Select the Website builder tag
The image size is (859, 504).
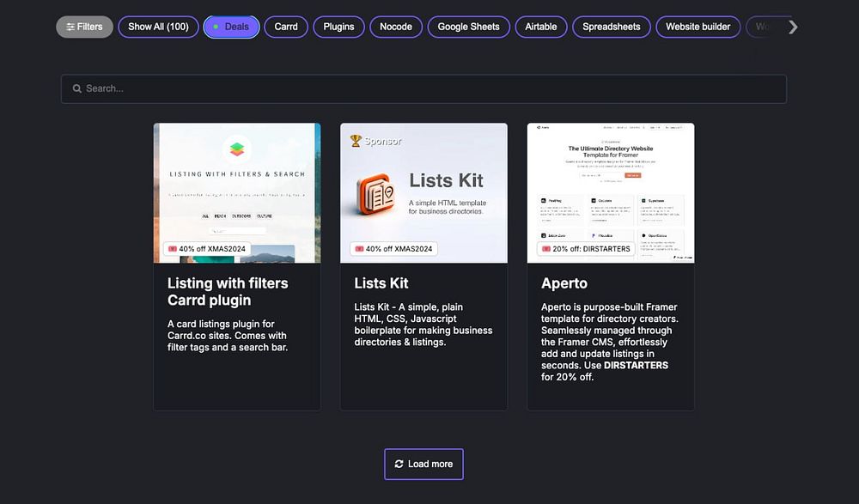(x=698, y=27)
